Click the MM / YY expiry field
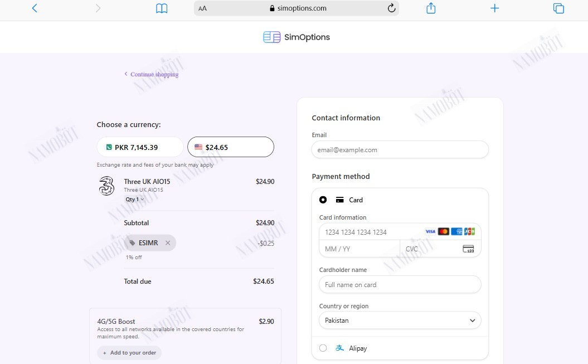Screen dimensions: 588x364 coord(359,249)
